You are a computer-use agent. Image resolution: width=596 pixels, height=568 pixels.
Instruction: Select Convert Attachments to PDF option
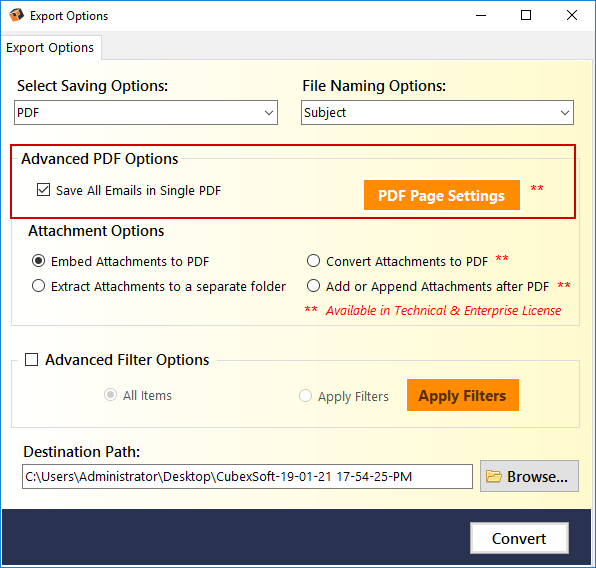[x=313, y=261]
